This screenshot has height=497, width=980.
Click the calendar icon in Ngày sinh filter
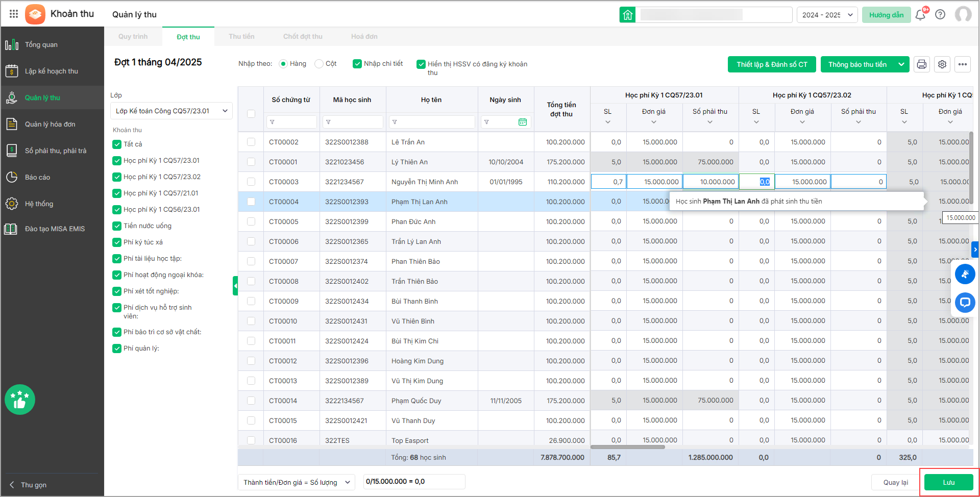[x=523, y=122]
